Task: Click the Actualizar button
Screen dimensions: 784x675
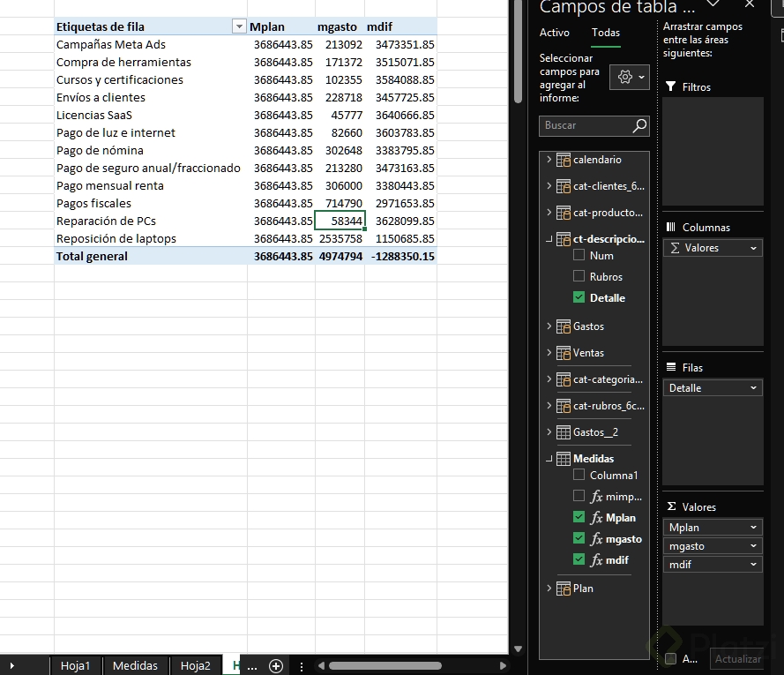Action: 737,659
